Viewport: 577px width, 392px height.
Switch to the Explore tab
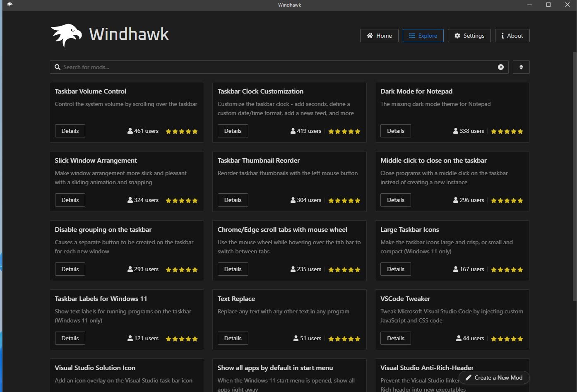(423, 36)
